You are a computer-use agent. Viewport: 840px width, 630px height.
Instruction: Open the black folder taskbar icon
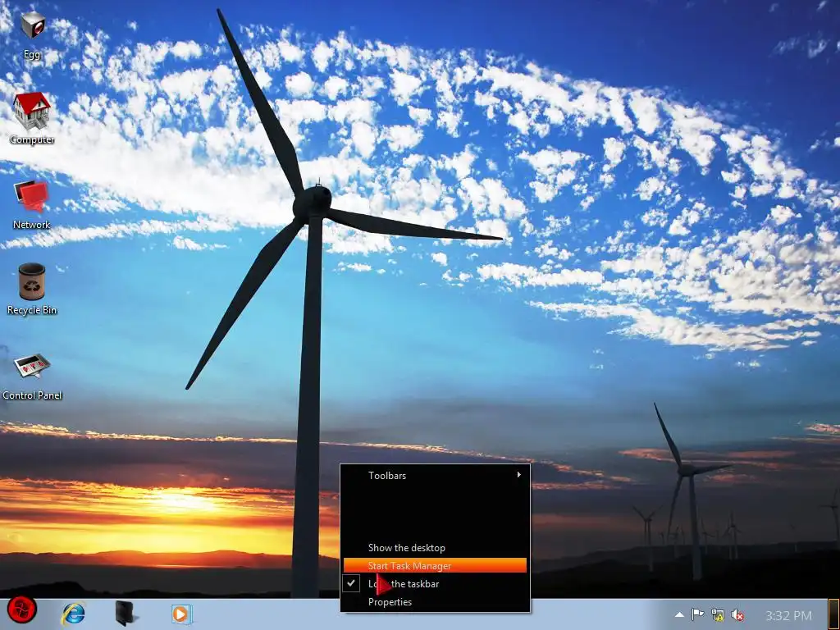(126, 614)
